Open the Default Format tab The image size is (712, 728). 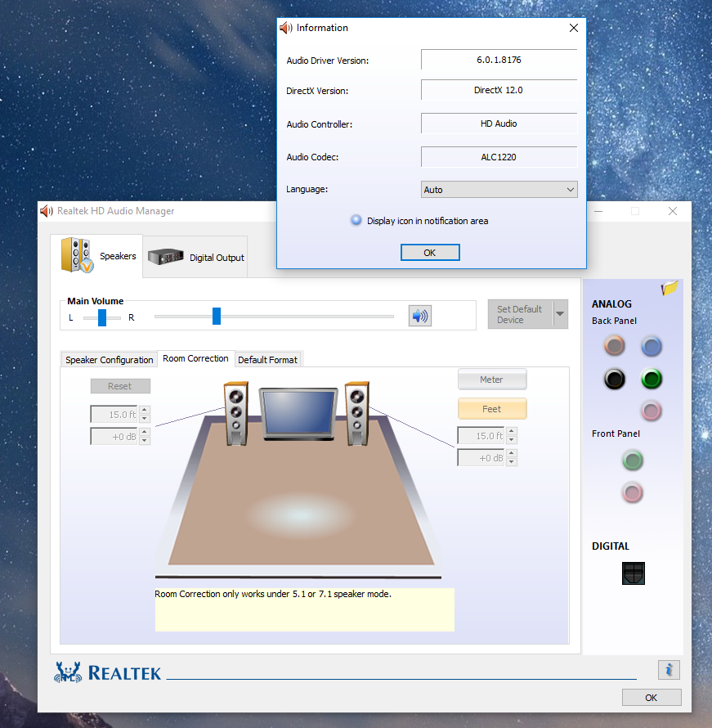point(267,360)
